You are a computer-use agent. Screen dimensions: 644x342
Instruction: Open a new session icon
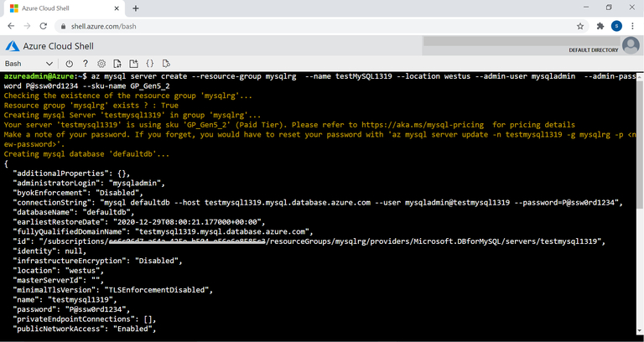132,64
